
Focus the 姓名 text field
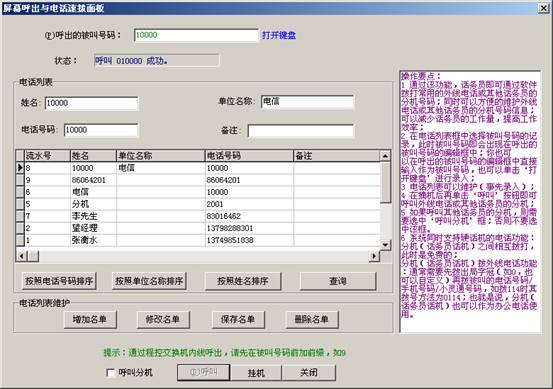tap(92, 103)
